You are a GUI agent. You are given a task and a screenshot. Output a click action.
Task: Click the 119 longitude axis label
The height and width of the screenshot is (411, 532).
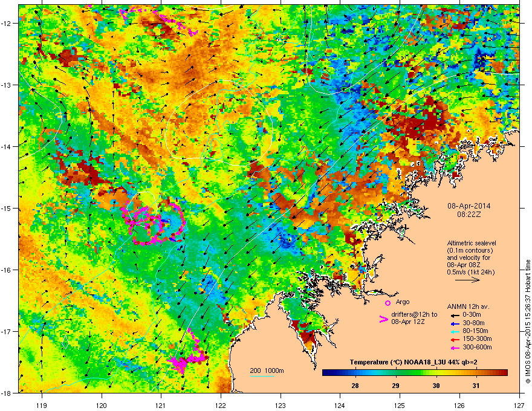pos(42,405)
